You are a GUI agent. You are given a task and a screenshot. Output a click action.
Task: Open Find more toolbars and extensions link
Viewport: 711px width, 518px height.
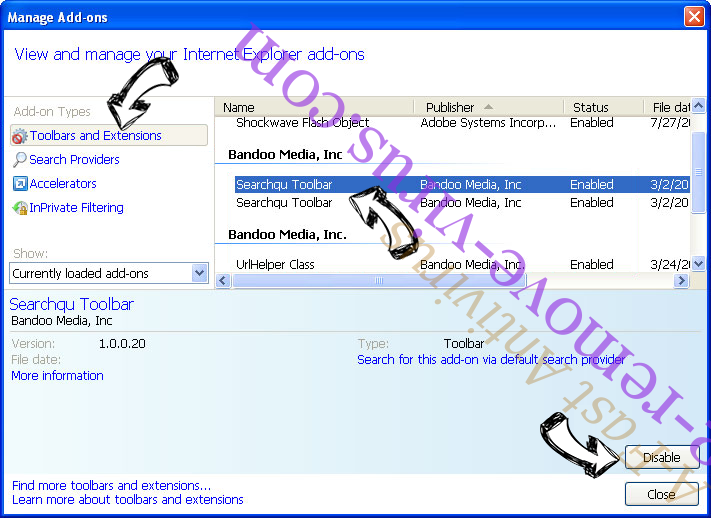click(x=112, y=485)
